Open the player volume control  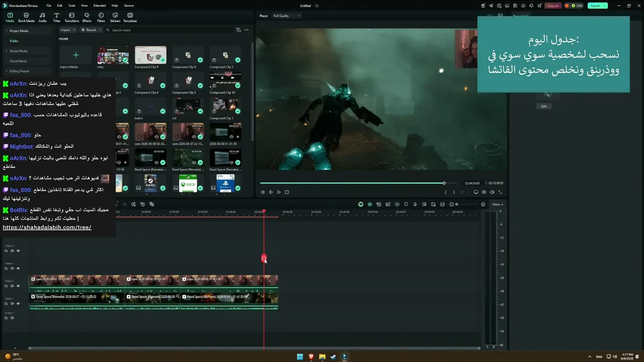point(492,192)
